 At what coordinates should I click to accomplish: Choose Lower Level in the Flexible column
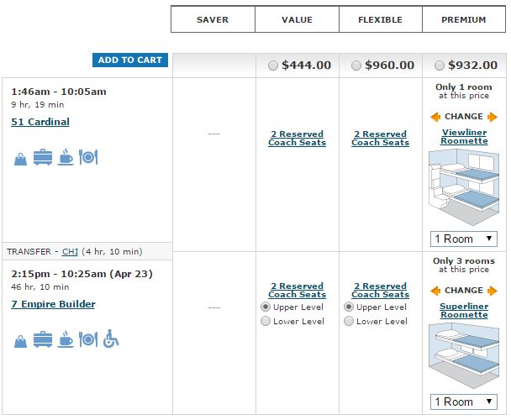click(350, 321)
